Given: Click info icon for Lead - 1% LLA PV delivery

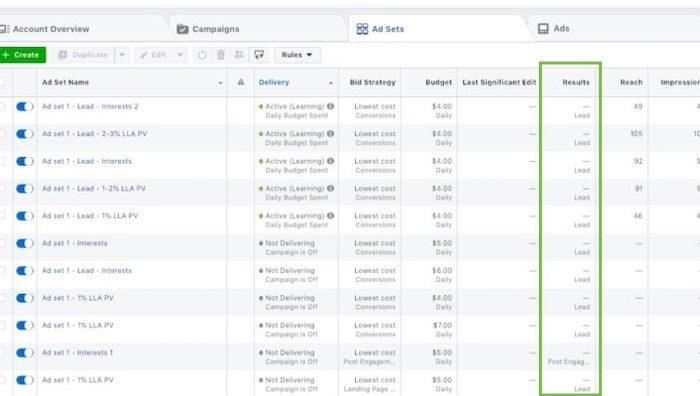Looking at the screenshot, I should [x=330, y=216].
